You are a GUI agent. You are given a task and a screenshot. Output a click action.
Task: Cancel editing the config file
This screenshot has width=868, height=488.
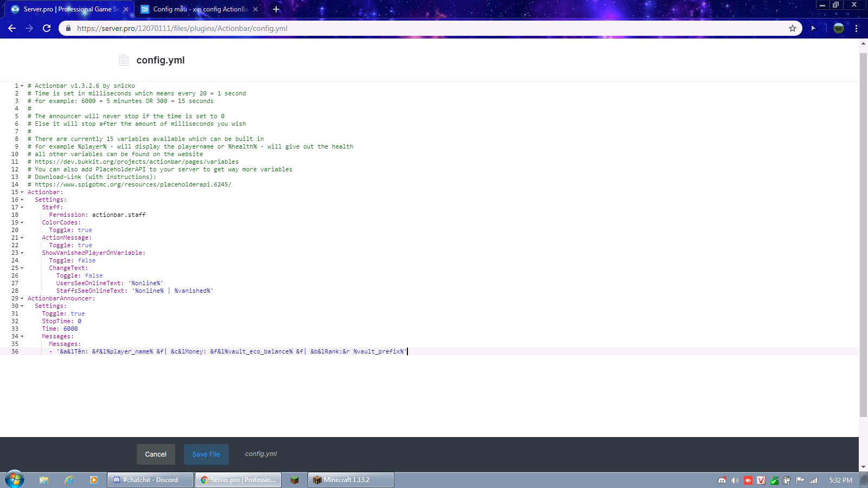[156, 454]
